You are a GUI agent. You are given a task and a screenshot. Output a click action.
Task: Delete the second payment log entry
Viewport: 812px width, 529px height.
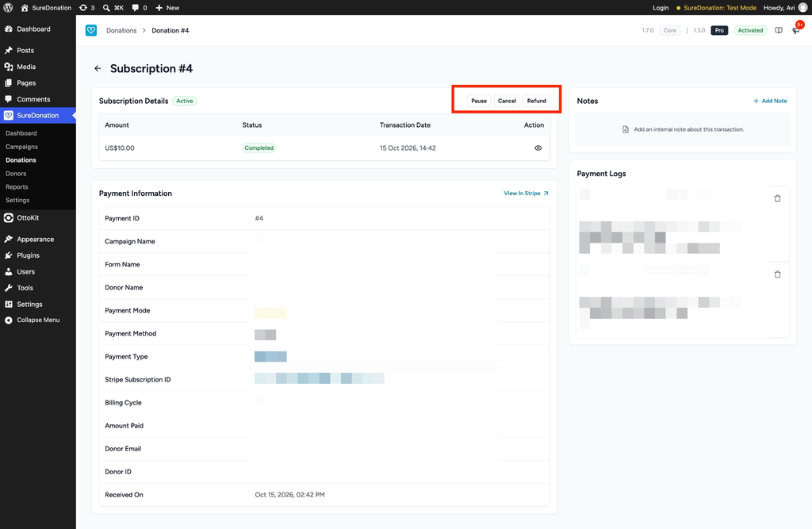tap(777, 274)
